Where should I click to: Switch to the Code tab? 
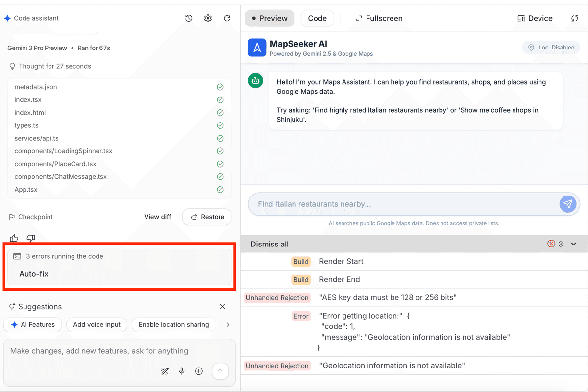tap(317, 18)
